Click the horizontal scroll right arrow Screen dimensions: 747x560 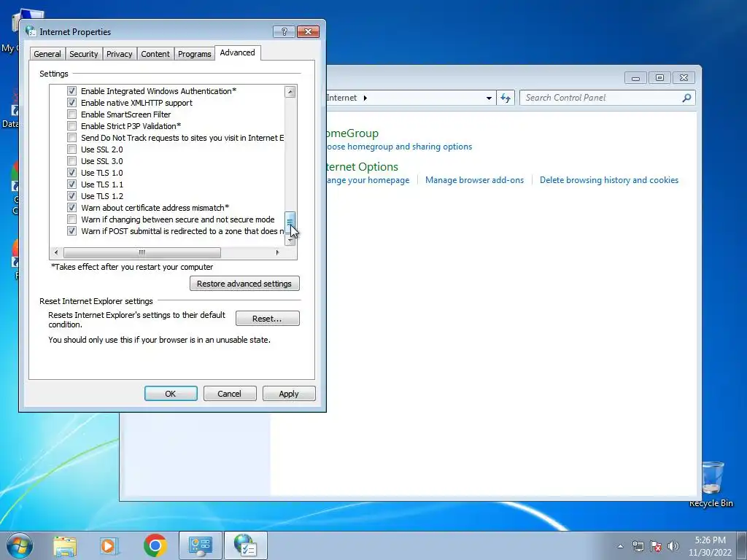coord(277,252)
